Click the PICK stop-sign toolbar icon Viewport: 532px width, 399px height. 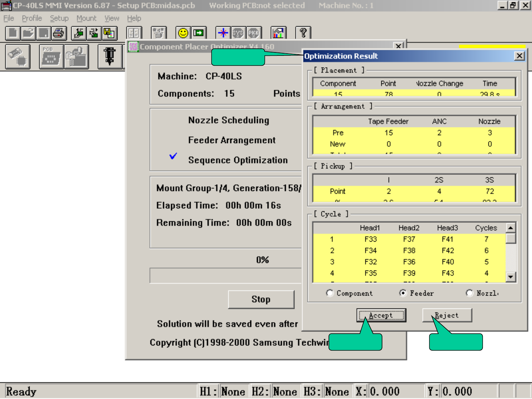(253, 33)
